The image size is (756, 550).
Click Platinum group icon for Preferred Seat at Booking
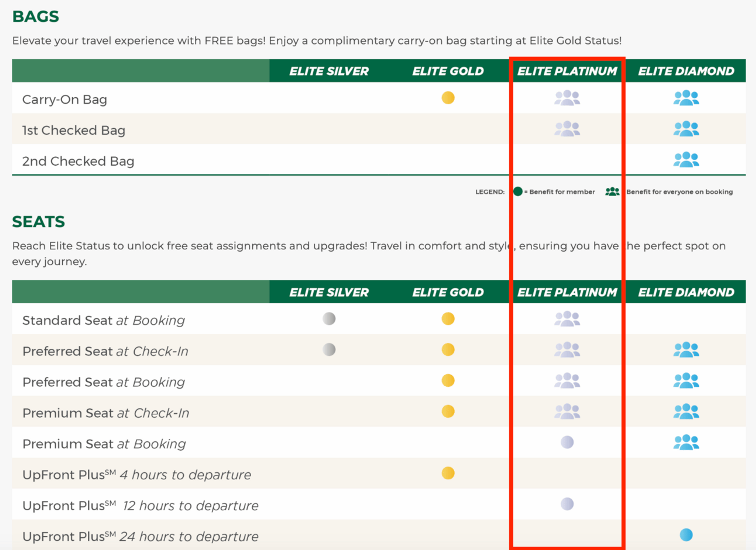[x=567, y=380]
